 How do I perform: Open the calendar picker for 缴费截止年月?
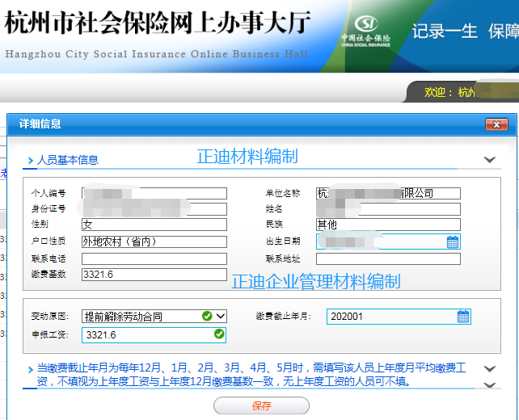click(x=463, y=317)
